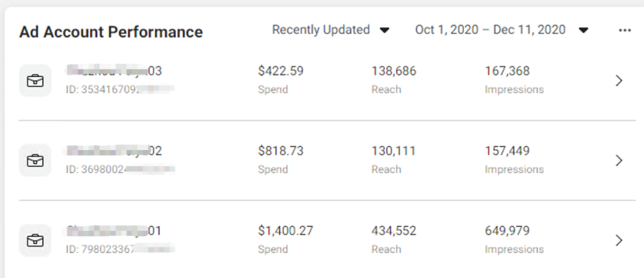Viewport: 644px width, 278px height.
Task: Click the 130,111 Reach figure
Action: click(x=393, y=151)
